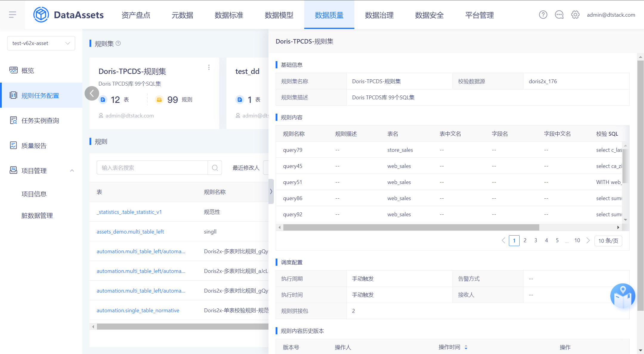644x354 pixels.
Task: Click the rule content right scroll arrow
Action: pyautogui.click(x=618, y=227)
